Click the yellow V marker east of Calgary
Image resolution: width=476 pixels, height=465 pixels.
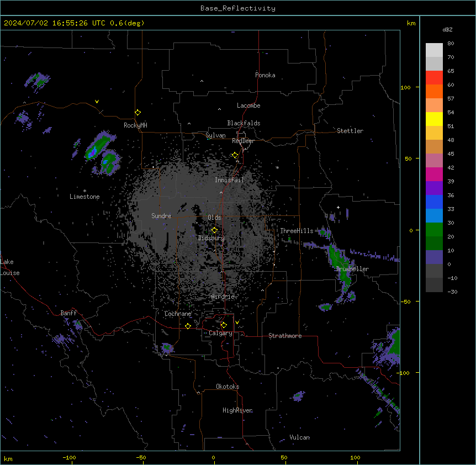click(237, 322)
